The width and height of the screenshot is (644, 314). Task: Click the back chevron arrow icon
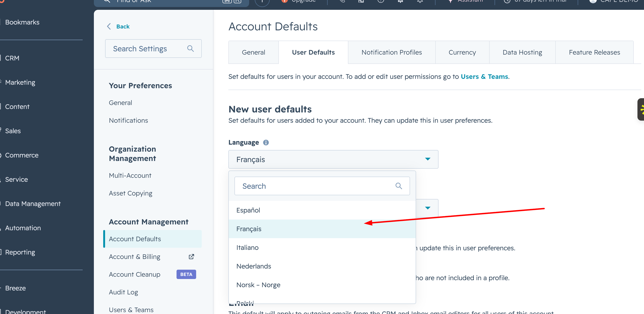click(109, 27)
